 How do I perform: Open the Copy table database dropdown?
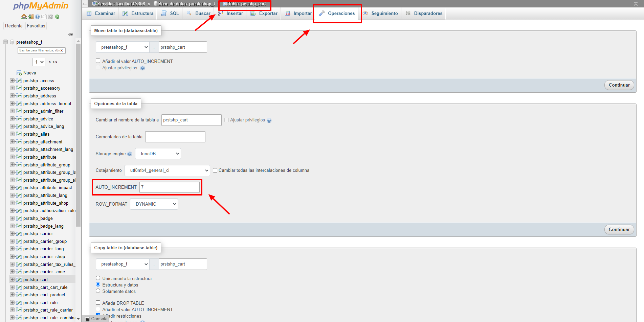click(123, 264)
